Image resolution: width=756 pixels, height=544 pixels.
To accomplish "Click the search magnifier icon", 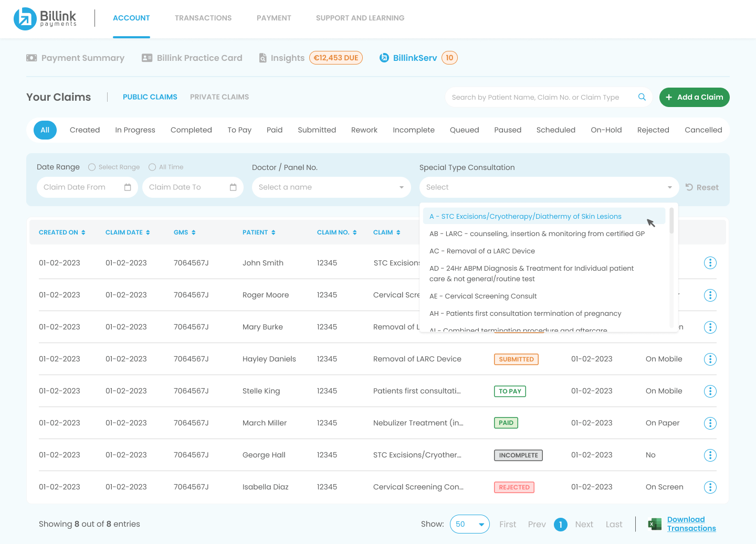I will [x=642, y=97].
